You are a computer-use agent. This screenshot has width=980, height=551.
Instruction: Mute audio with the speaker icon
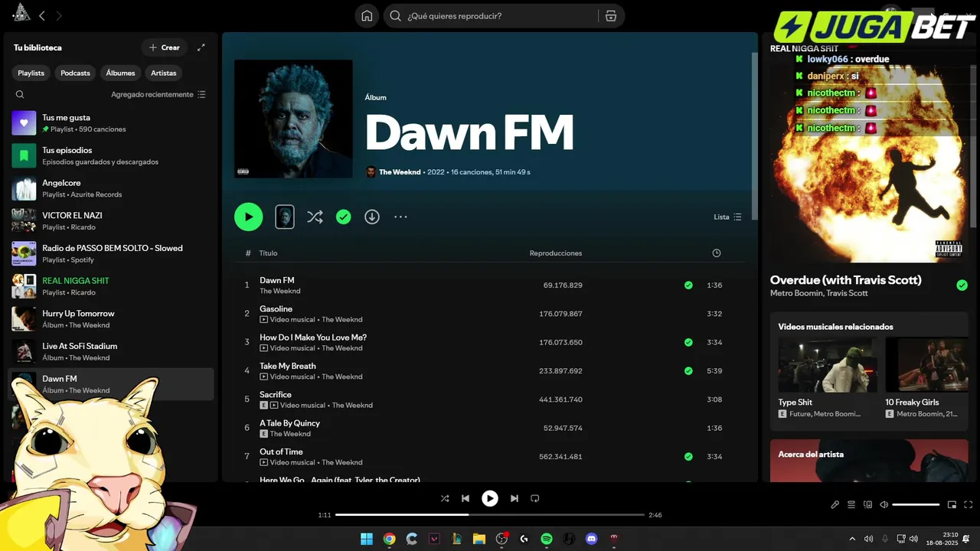(884, 505)
